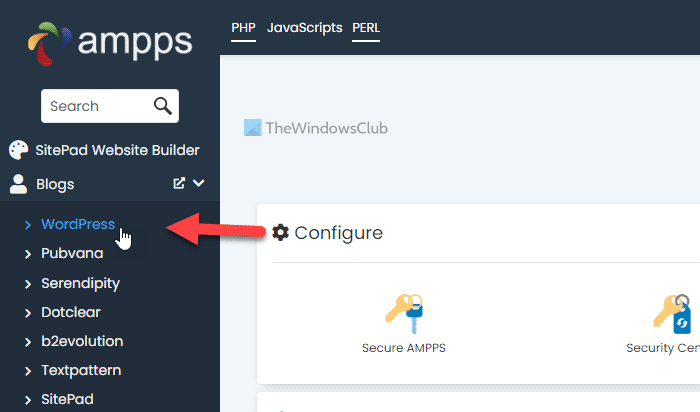Select Serendipity script
700x412 pixels.
coord(80,283)
